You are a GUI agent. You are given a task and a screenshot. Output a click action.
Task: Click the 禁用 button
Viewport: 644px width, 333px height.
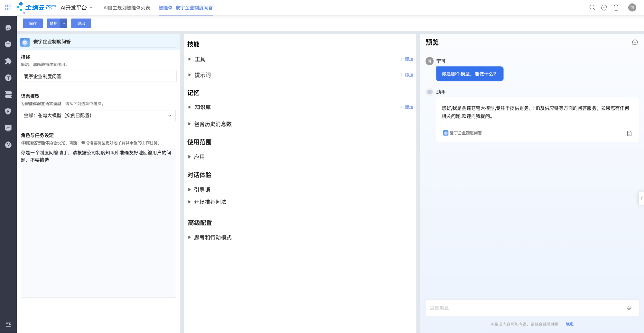click(54, 23)
